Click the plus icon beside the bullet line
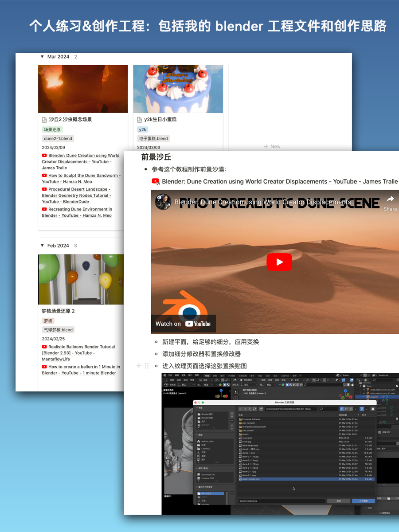The image size is (399, 532). coord(139,366)
